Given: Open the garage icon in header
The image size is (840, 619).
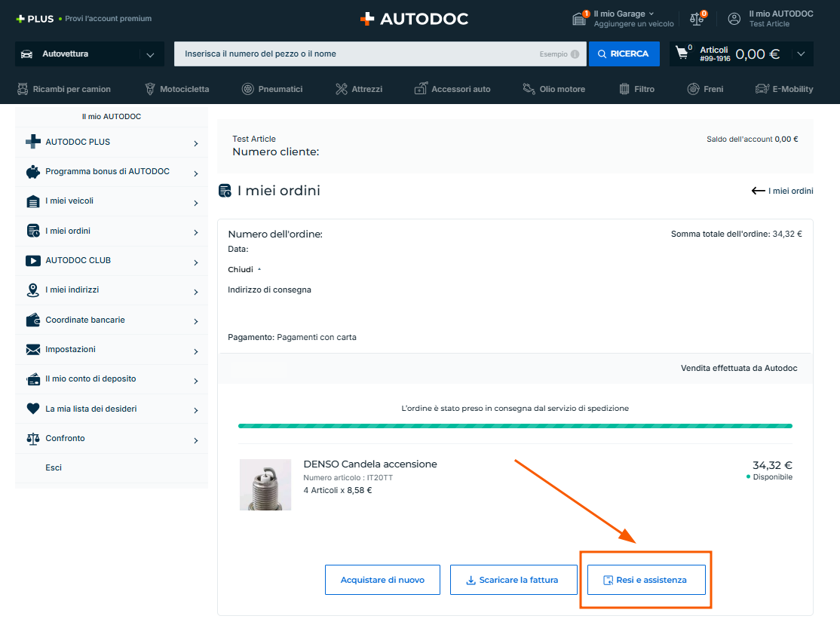Looking at the screenshot, I should (580, 19).
